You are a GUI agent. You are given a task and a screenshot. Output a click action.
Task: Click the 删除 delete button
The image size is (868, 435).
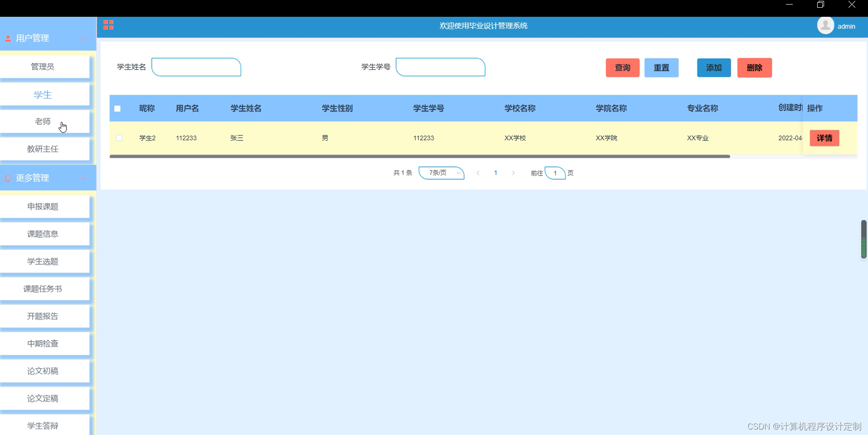754,68
